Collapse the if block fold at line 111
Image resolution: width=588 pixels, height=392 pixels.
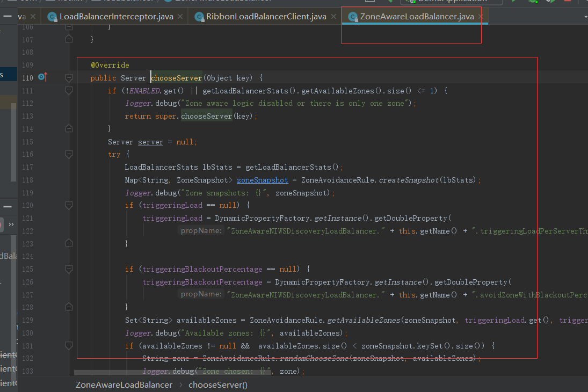(x=69, y=90)
